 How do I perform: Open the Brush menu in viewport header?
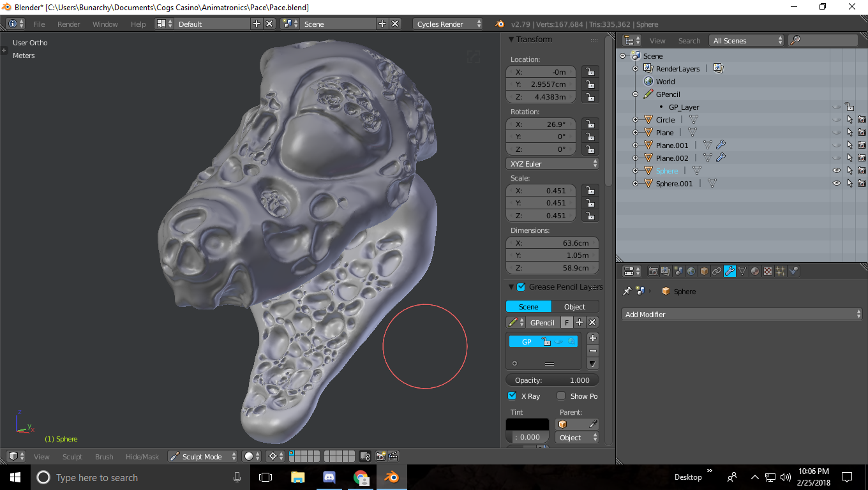coord(104,456)
